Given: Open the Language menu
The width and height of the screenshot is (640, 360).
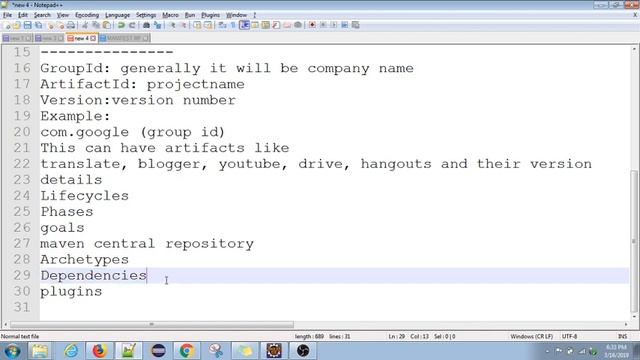Looking at the screenshot, I should coord(117,15).
